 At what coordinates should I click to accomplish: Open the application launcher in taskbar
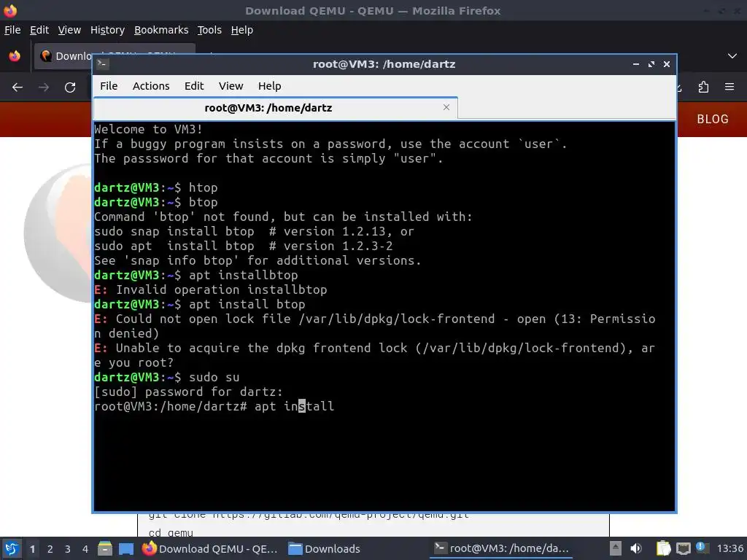click(12, 548)
